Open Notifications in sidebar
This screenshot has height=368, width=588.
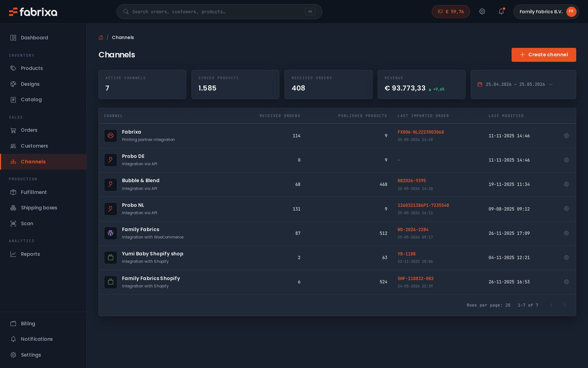43,339
